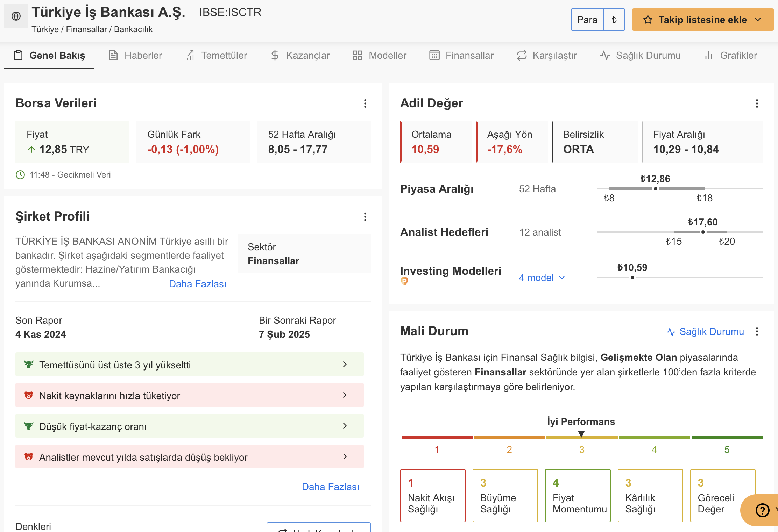The height and width of the screenshot is (532, 778).
Task: Click the Investing models marker at ₺10,59
Action: [x=632, y=278]
